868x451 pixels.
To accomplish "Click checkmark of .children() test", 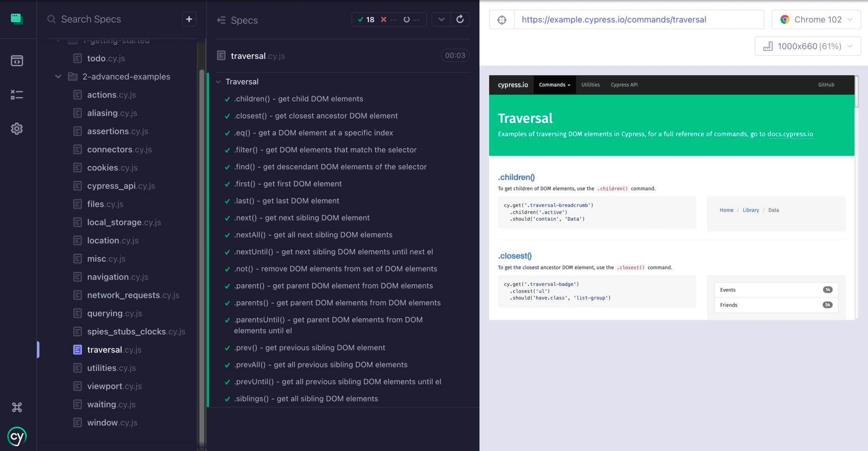I will tap(227, 99).
